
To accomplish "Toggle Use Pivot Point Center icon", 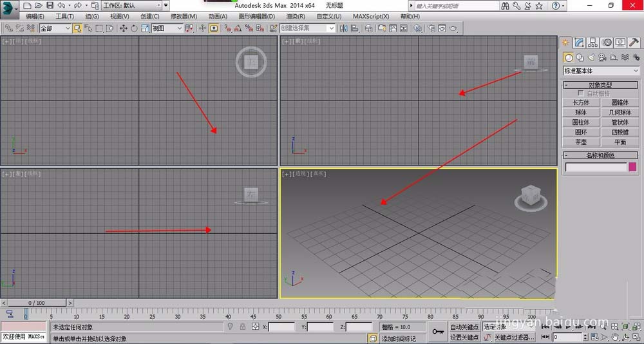I will [189, 28].
